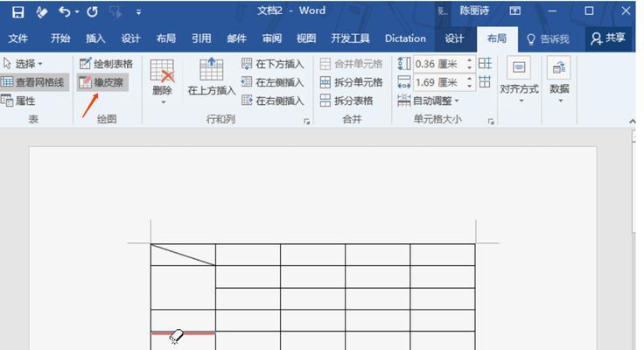
Task: Click 在下方插入 insert row below
Action: tap(273, 64)
